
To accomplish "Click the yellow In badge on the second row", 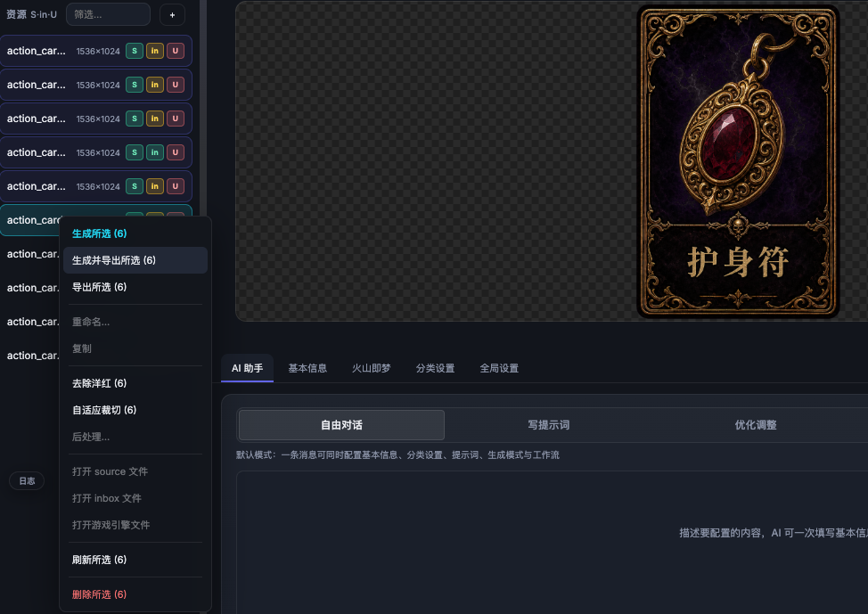I will (x=155, y=85).
